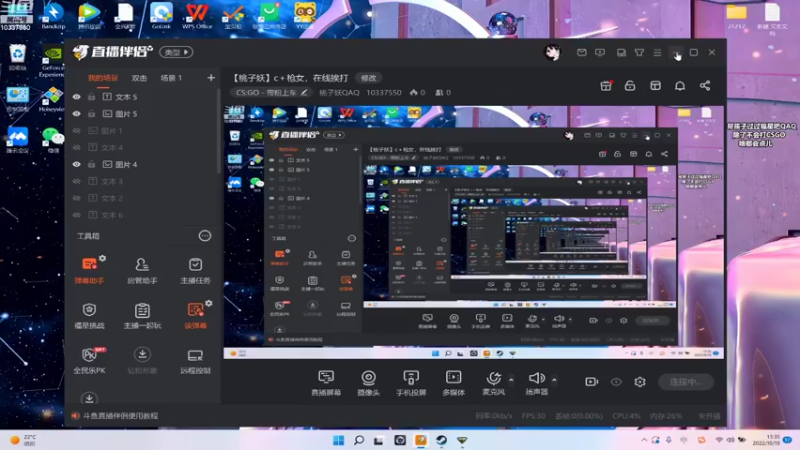The image size is (800, 450).
Task: Show the hidden 文本 4 layer
Action: coord(77,147)
